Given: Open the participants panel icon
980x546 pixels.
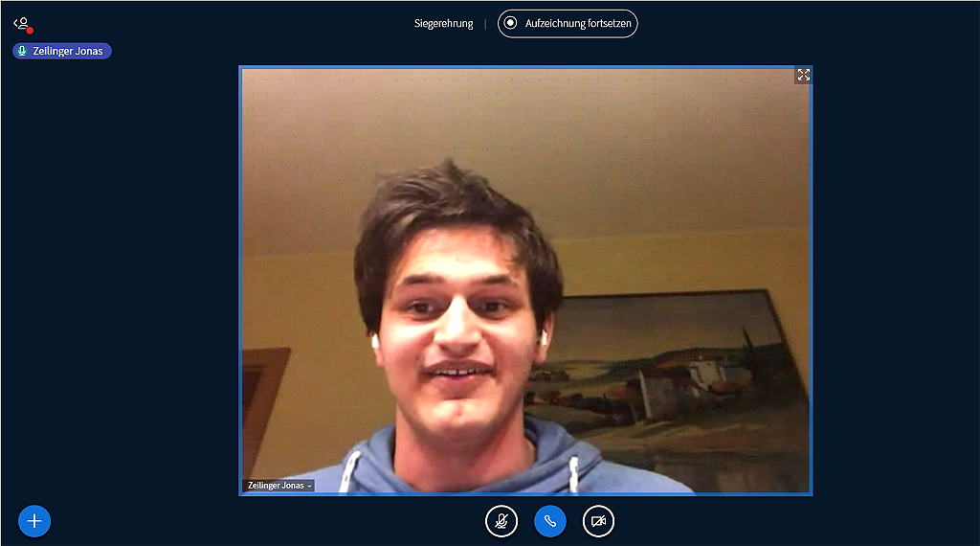Looking at the screenshot, I should click(x=23, y=24).
